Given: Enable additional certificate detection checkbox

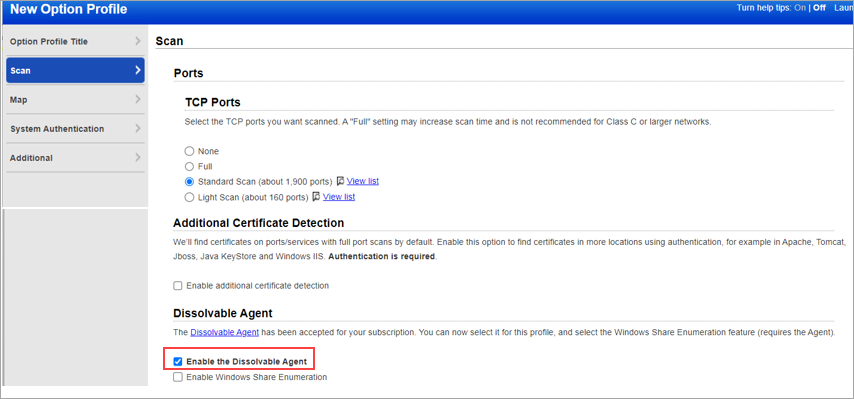Looking at the screenshot, I should [178, 285].
